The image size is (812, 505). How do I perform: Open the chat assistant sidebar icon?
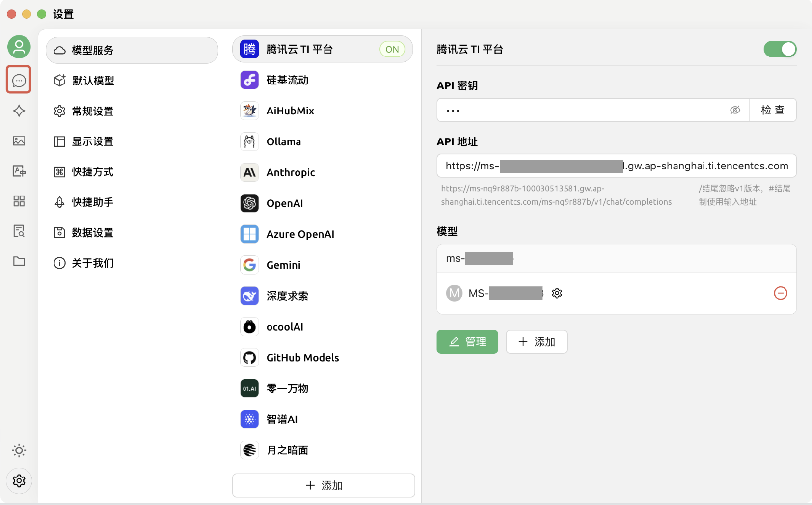coord(19,80)
